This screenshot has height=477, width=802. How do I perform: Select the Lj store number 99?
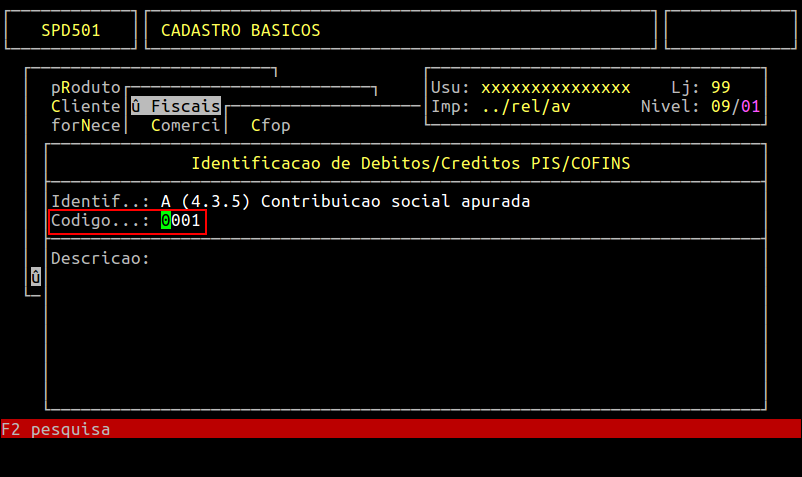point(720,88)
